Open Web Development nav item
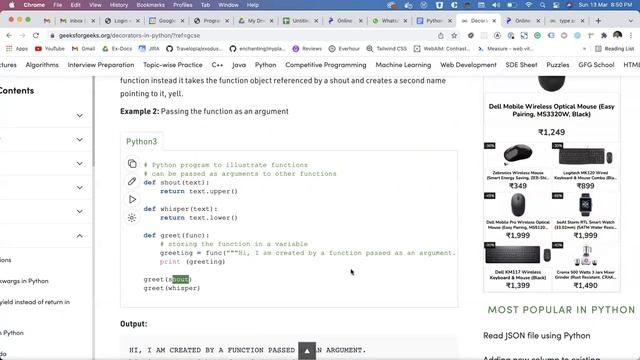The height and width of the screenshot is (360, 640). coord(468,65)
